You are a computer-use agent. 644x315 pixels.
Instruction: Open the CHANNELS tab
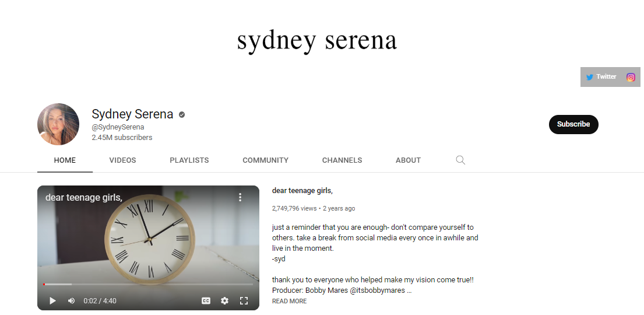pyautogui.click(x=342, y=160)
